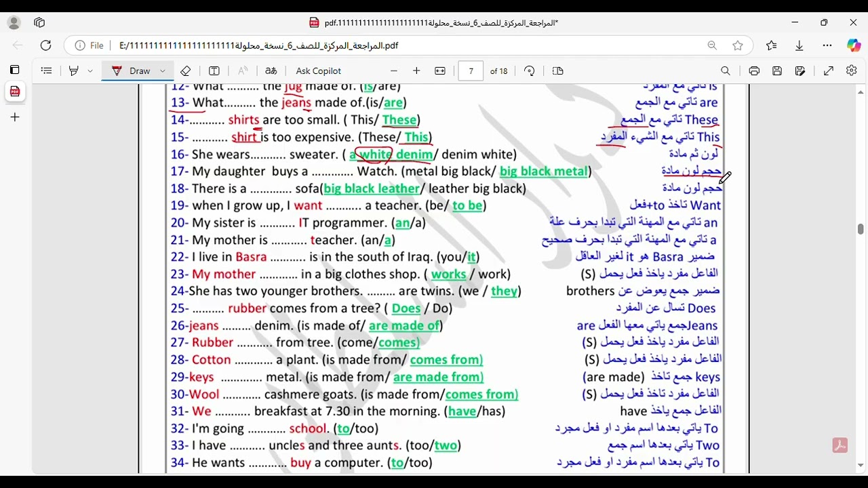Click the answer 'big black leather'
Viewport: 868px width, 488px height.
point(372,188)
